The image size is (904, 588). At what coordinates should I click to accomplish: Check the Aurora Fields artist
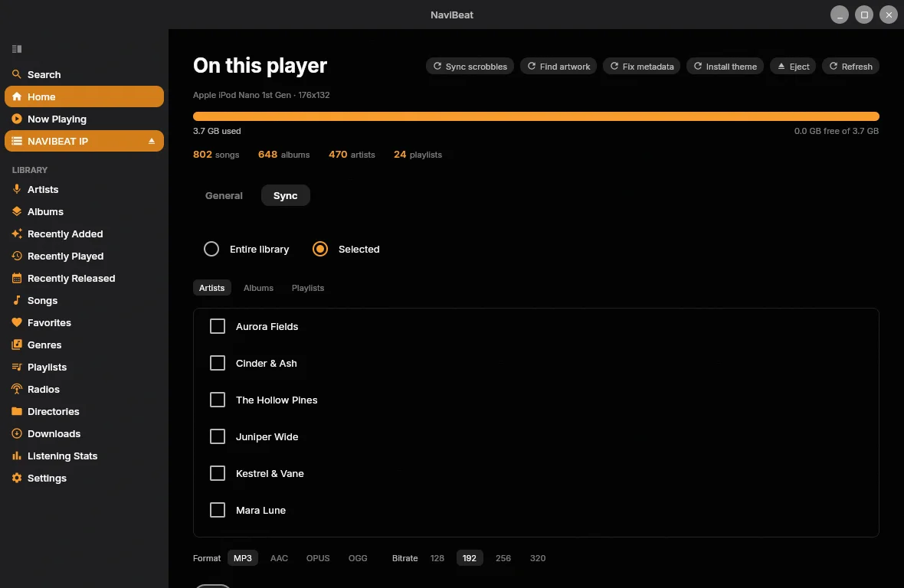click(218, 326)
